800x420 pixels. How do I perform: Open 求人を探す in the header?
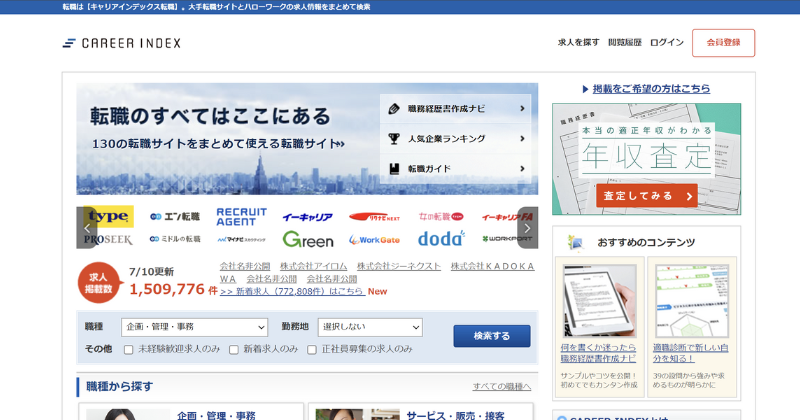click(578, 43)
